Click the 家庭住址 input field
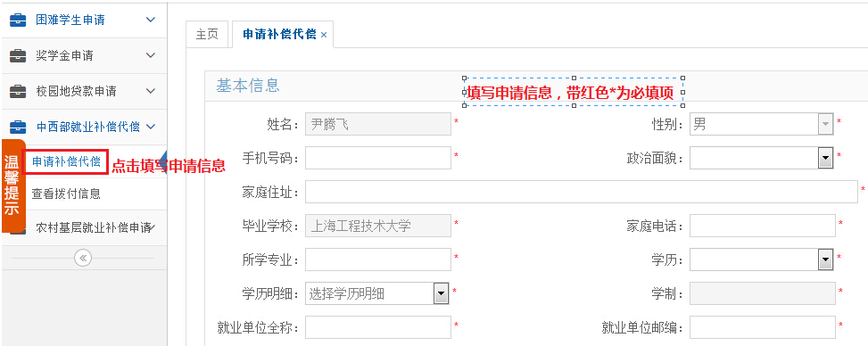This screenshot has width=868, height=346. 582,192
